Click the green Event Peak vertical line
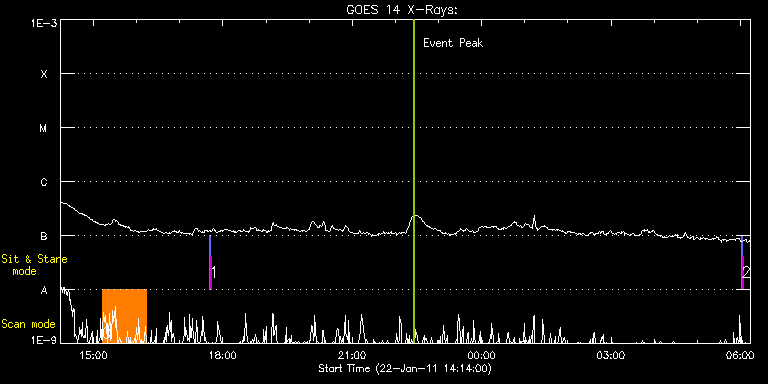Screen dimensions: 768x384 414,181
